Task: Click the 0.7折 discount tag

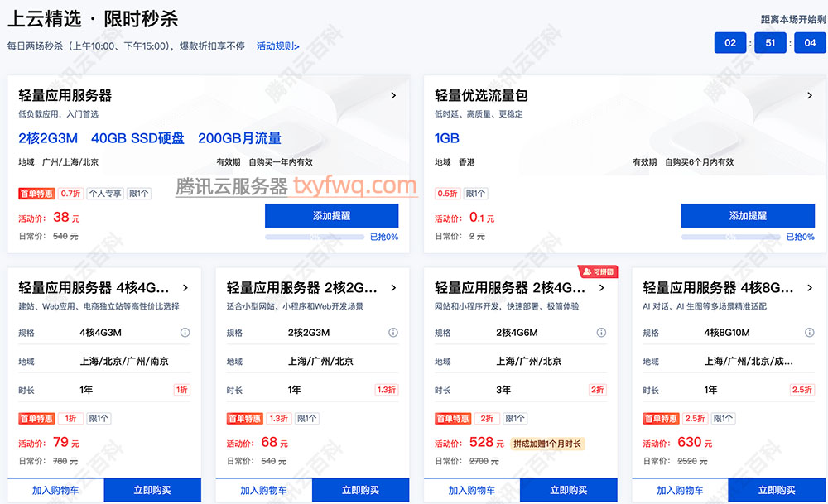Action: tap(70, 194)
